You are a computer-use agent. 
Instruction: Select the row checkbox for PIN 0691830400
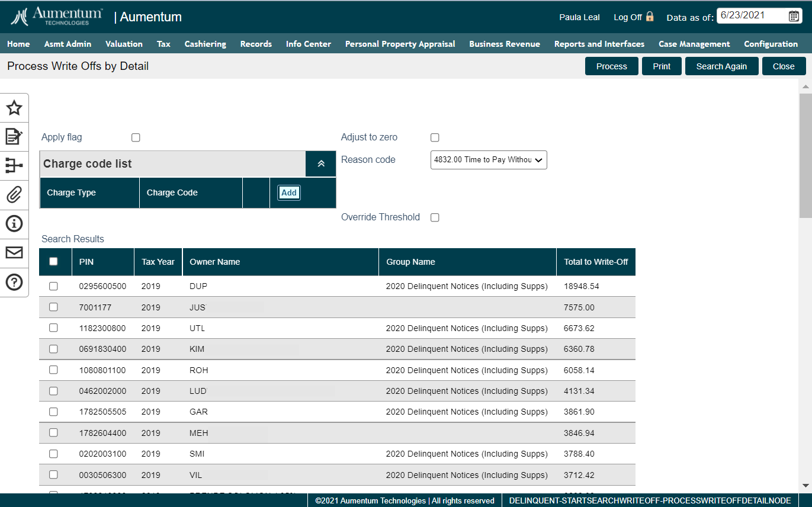point(53,349)
